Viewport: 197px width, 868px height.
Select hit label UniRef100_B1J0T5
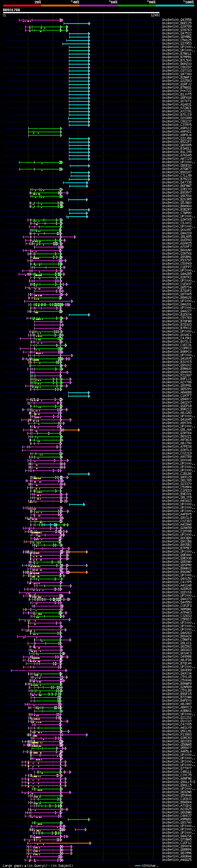point(177,94)
